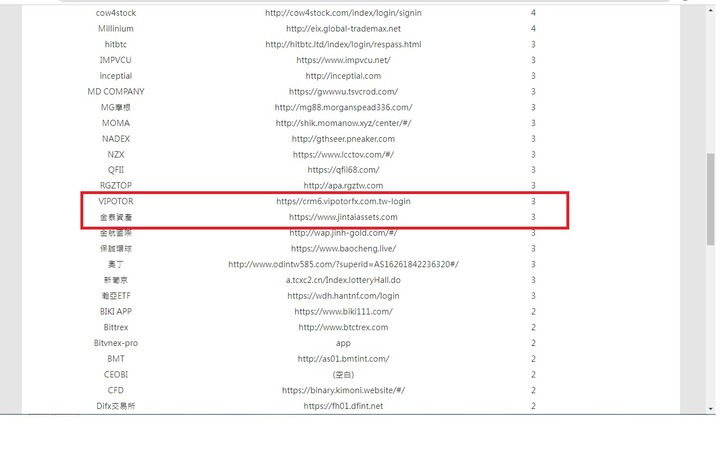Click the hitbtc.ltd respass.html URL
Image resolution: width=720 pixels, height=450 pixels.
tap(343, 44)
